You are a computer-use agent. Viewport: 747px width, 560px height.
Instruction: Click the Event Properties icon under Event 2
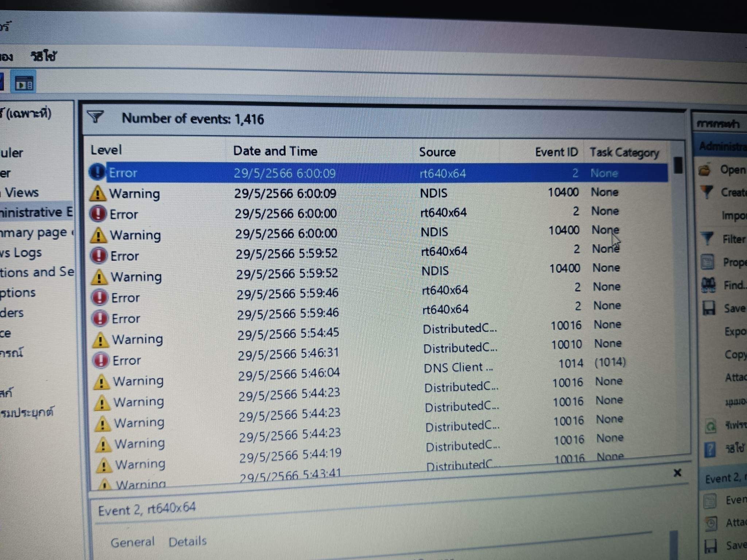point(710,501)
